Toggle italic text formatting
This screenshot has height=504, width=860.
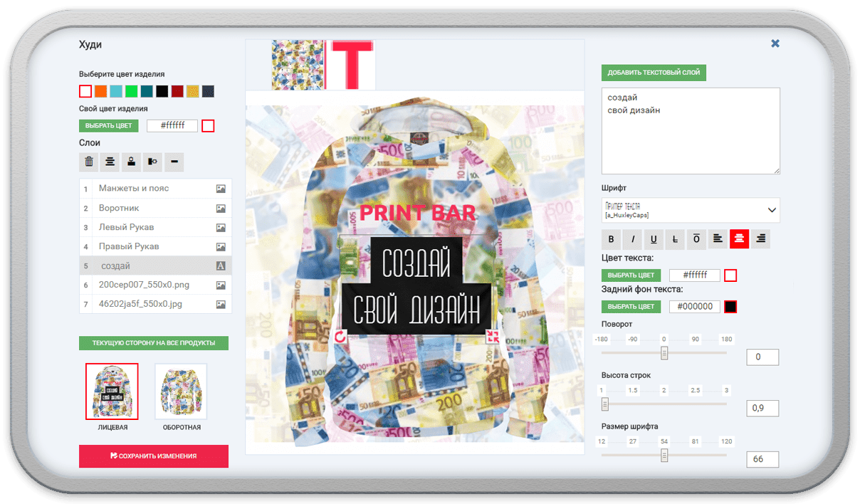pos(632,239)
